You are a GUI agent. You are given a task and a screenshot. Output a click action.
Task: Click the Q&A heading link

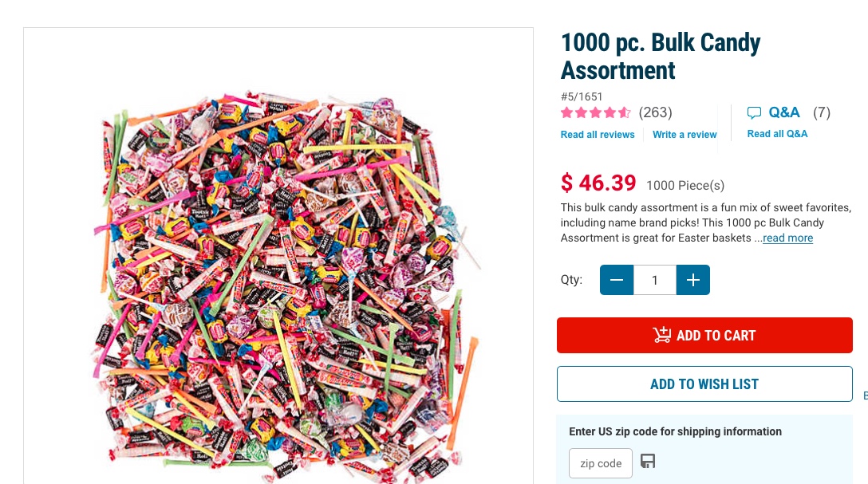(784, 112)
